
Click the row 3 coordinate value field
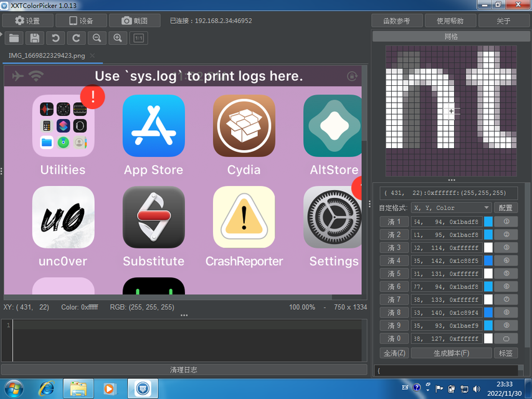447,248
